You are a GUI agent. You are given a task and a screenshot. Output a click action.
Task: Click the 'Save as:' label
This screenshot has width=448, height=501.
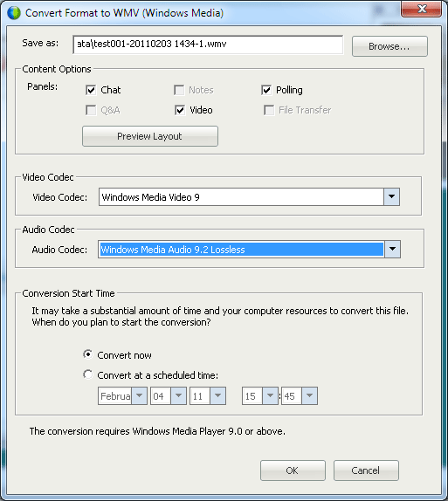pyautogui.click(x=40, y=43)
